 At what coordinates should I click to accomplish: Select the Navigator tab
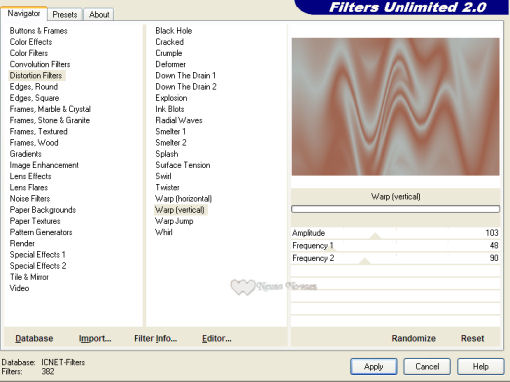[24, 13]
